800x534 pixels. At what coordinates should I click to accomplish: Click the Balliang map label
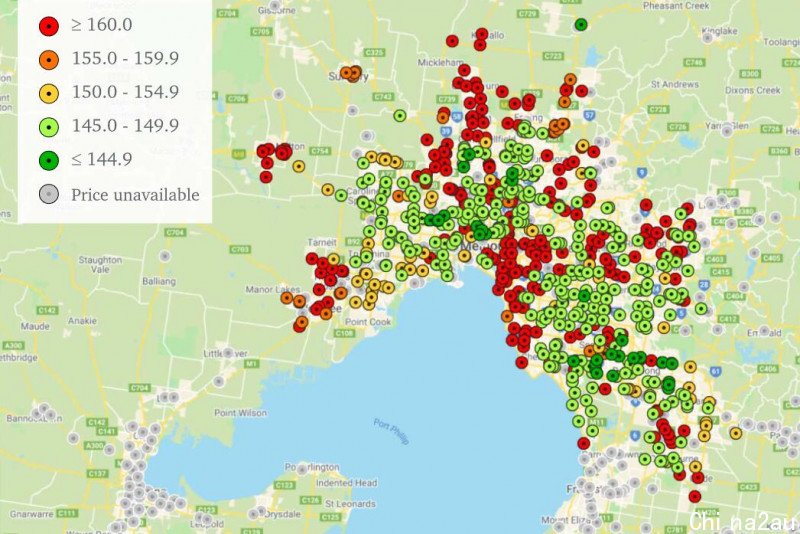[x=159, y=281]
